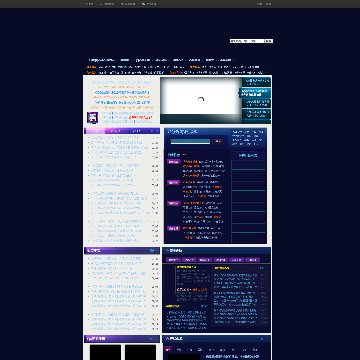Select the third tab of the purple-tabbed list panel
This screenshot has height=360, width=360.
[136, 131]
